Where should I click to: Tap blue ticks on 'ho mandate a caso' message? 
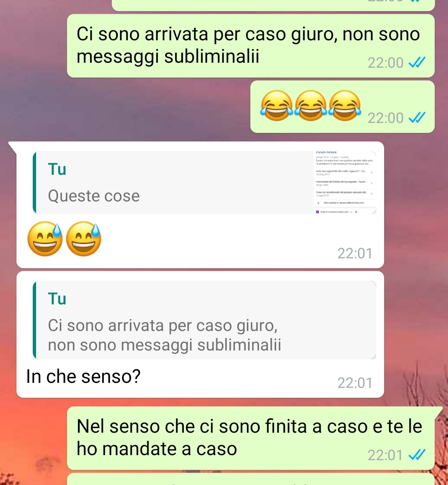click(x=417, y=455)
